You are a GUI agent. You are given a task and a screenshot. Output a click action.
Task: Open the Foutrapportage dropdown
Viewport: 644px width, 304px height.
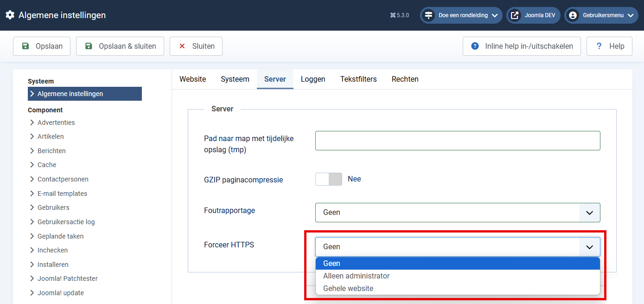457,213
